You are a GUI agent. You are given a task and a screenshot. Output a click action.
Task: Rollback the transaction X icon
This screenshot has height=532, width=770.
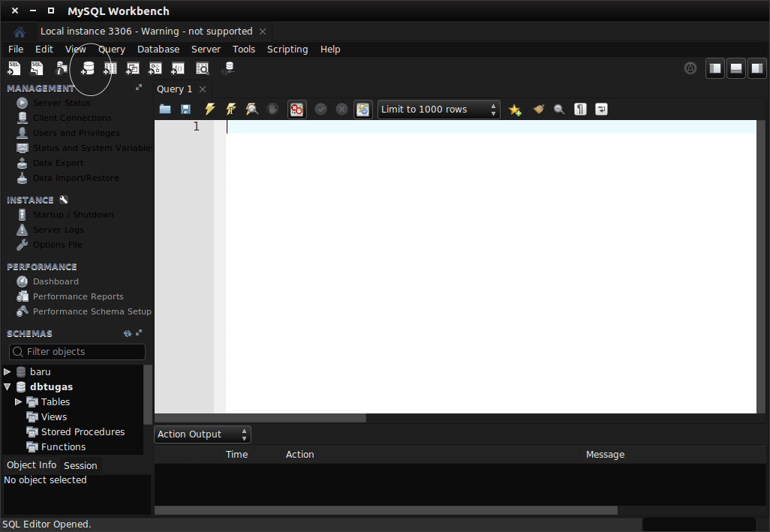click(x=341, y=109)
